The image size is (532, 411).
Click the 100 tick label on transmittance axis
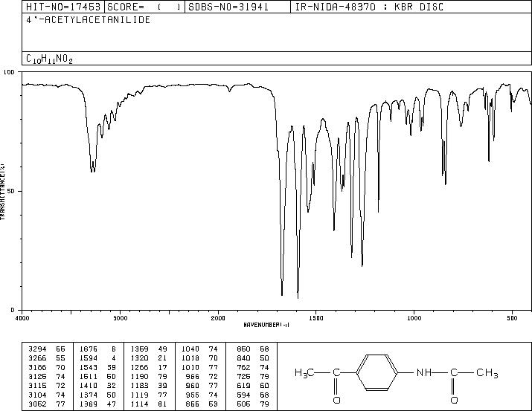[9, 72]
